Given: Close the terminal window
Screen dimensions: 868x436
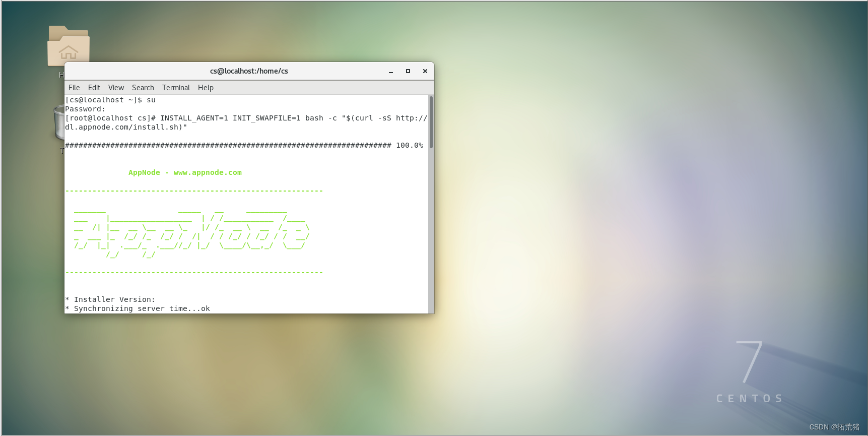Looking at the screenshot, I should pos(425,72).
